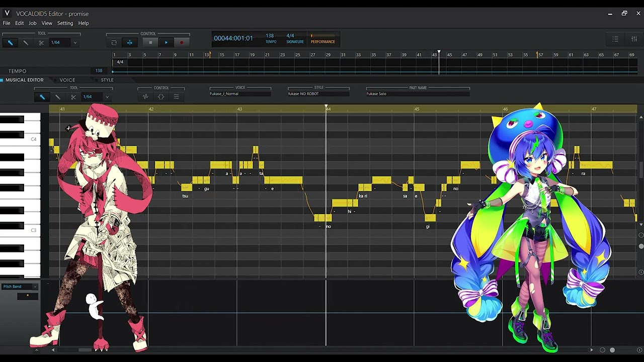Select the arrow tool in the top toolbar

(10, 43)
